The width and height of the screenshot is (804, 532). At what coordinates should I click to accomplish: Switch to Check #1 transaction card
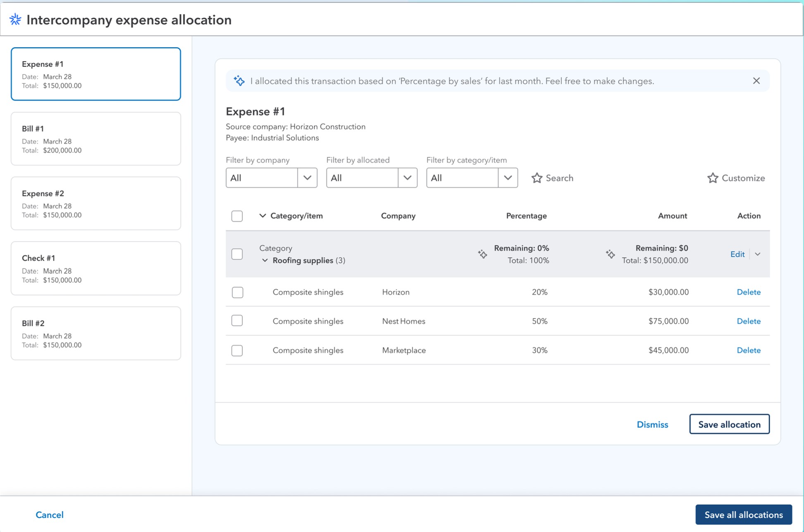(96, 268)
